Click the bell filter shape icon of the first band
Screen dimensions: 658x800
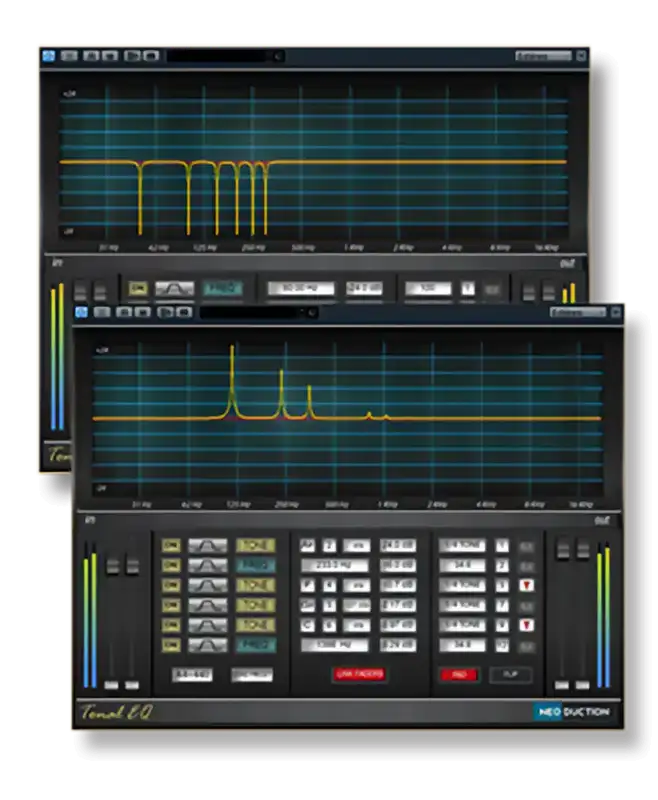[207, 546]
